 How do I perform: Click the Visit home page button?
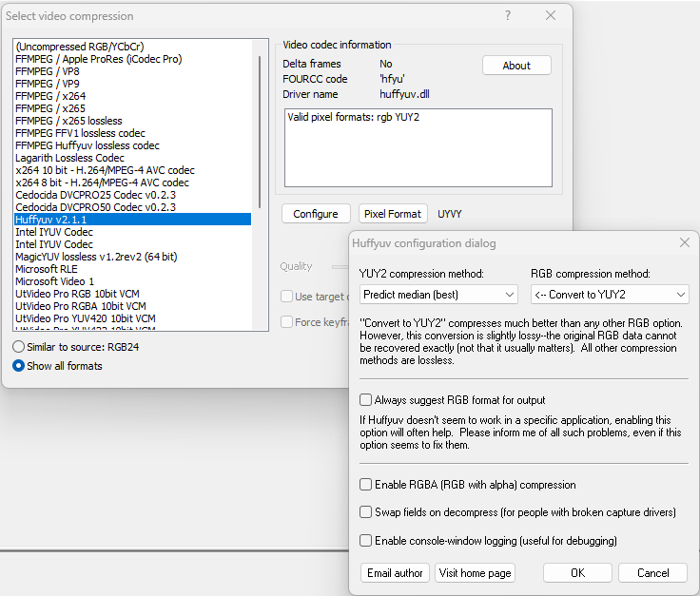(475, 573)
